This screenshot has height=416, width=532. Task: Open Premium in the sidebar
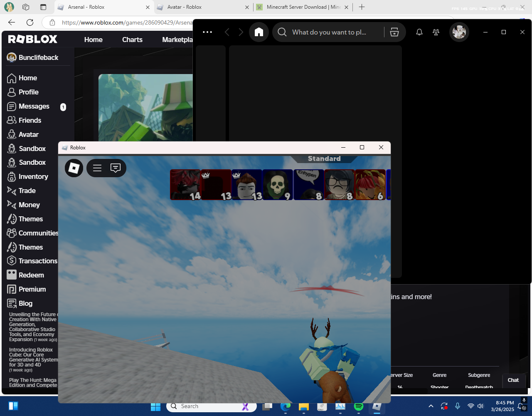pyautogui.click(x=26, y=289)
